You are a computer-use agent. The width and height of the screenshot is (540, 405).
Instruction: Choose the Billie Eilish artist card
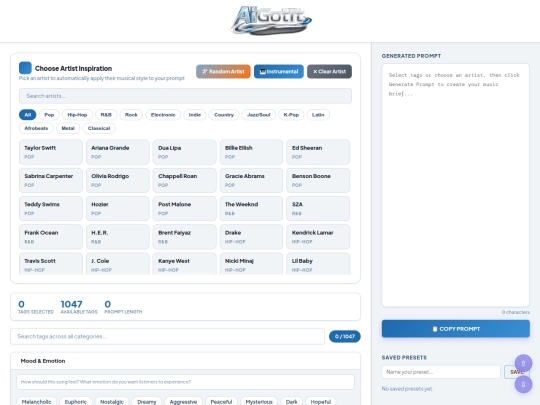point(251,152)
